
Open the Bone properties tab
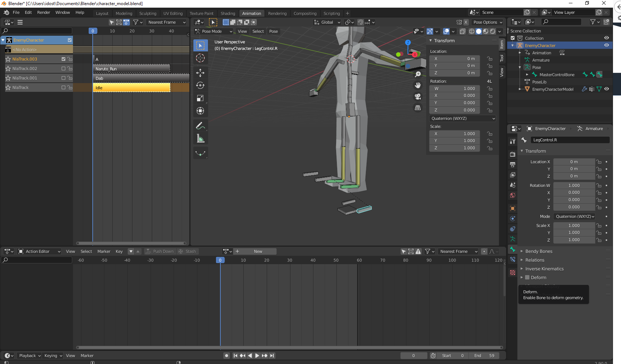pos(513,250)
